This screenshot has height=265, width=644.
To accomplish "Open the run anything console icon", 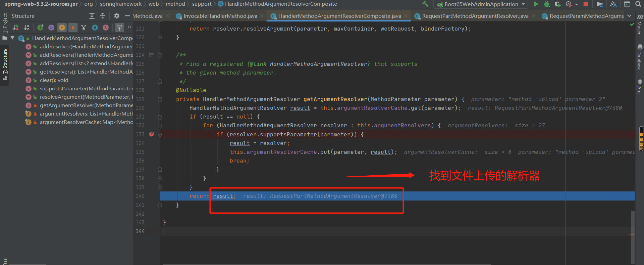I will 627,4.
